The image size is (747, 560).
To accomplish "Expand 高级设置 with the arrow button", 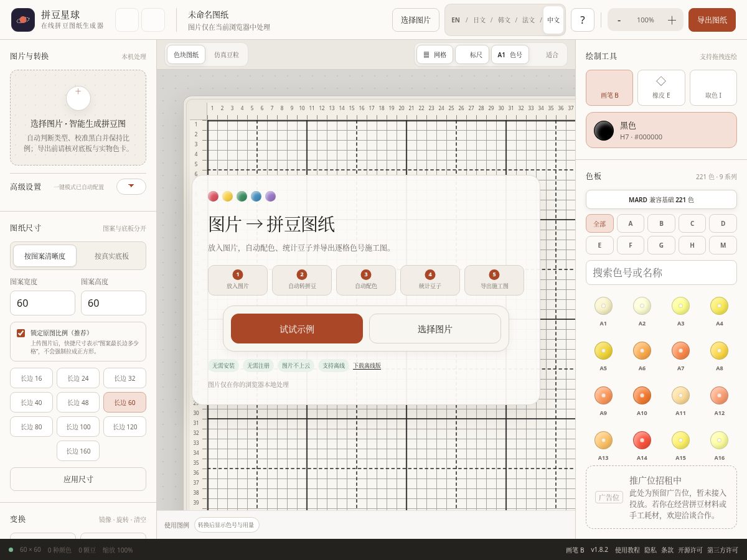I will point(131,187).
